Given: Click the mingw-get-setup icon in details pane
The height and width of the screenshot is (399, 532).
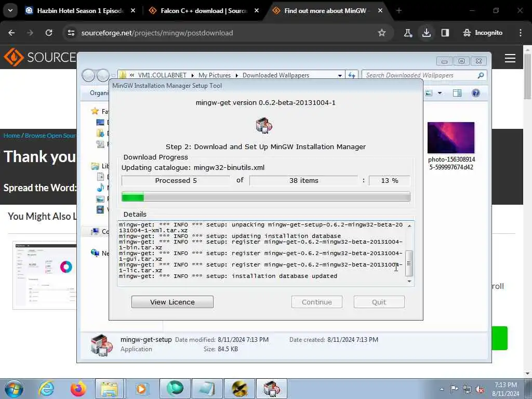Looking at the screenshot, I should point(101,345).
